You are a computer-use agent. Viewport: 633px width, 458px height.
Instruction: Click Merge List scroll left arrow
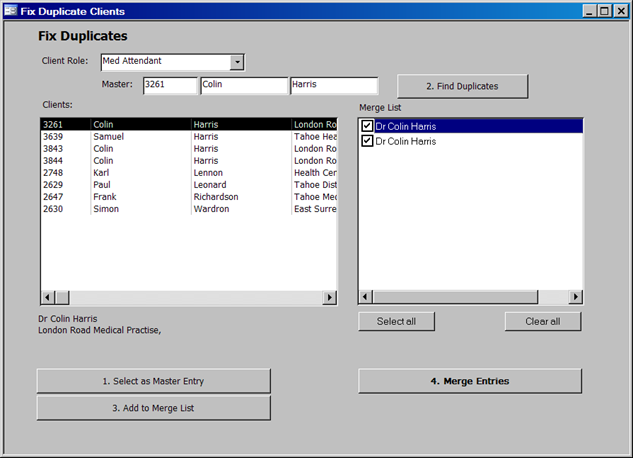(365, 297)
